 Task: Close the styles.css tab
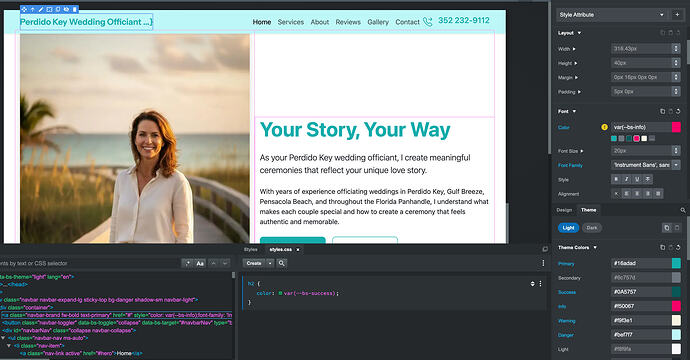pyautogui.click(x=297, y=250)
